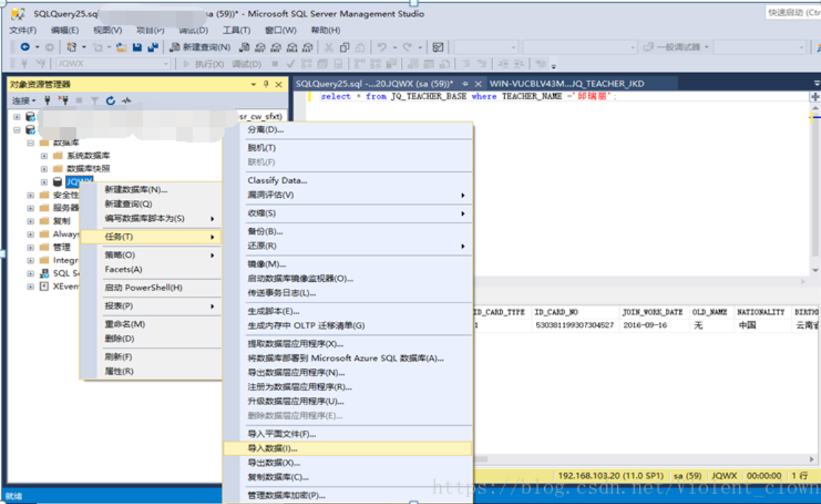Expand the 系统数据库 folder
Viewport: 821px width, 504px height.
[x=44, y=156]
